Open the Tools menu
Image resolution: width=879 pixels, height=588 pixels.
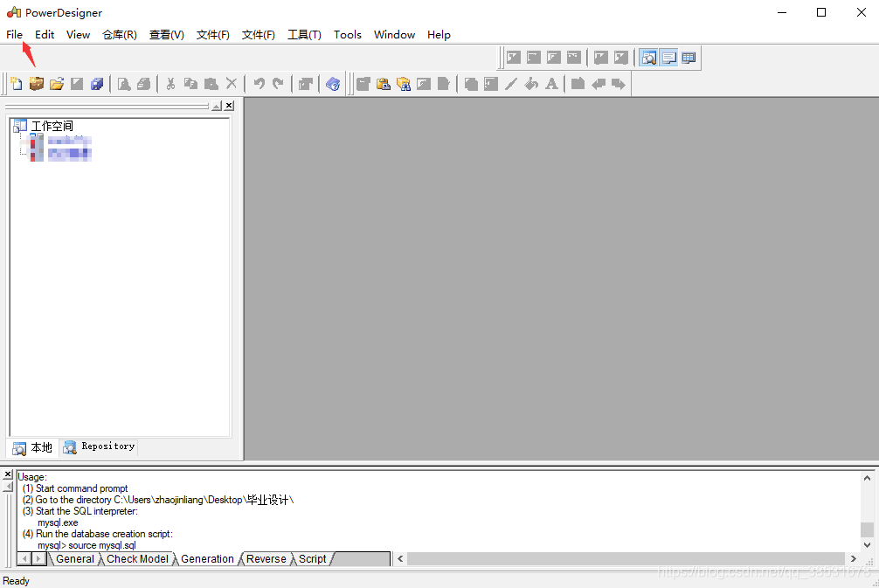pos(348,35)
